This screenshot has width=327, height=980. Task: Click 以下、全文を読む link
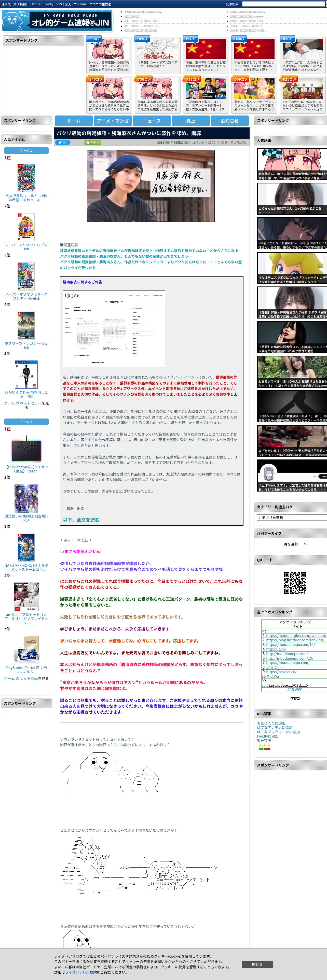(81, 519)
